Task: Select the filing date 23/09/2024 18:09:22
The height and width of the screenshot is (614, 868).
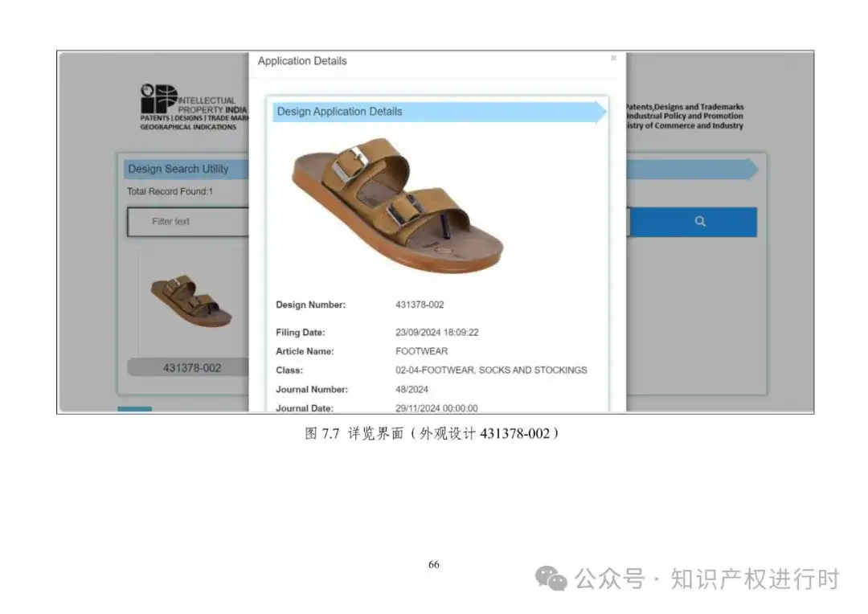Action: click(x=436, y=333)
